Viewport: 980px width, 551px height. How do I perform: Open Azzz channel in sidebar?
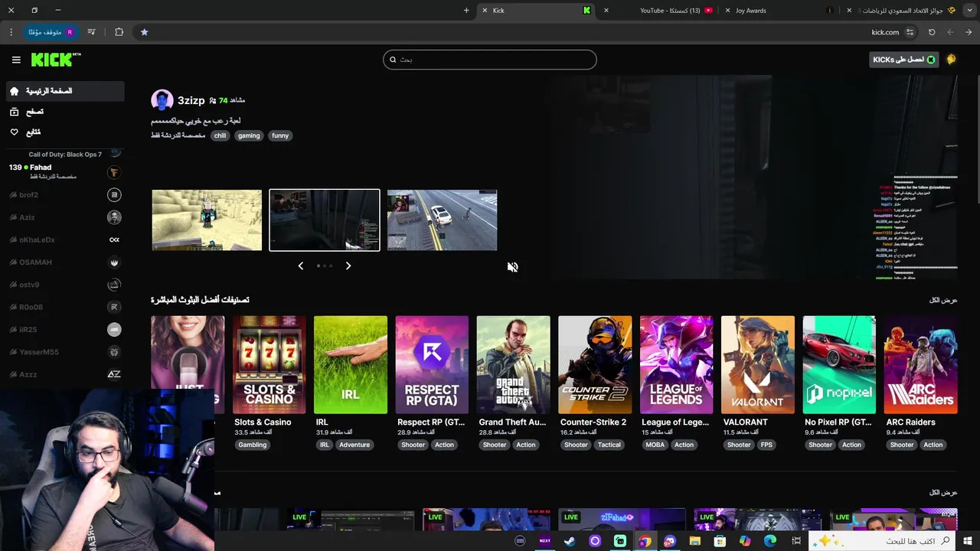(x=64, y=374)
